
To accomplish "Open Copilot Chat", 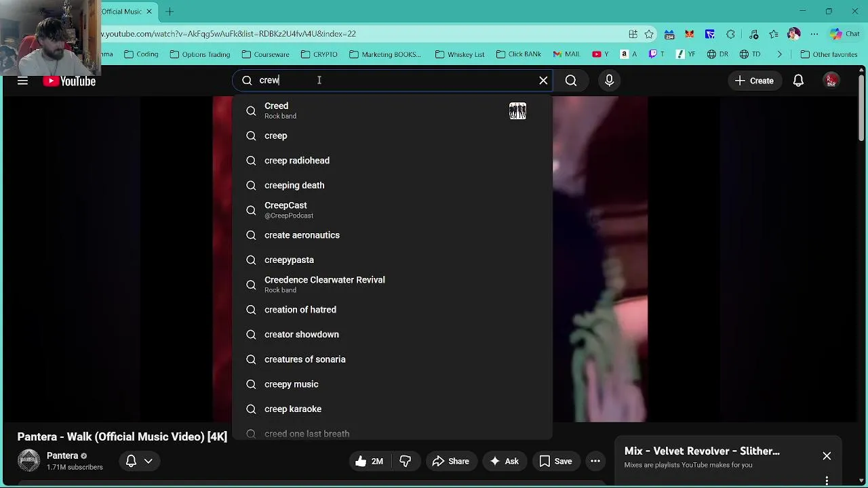I will tap(844, 34).
